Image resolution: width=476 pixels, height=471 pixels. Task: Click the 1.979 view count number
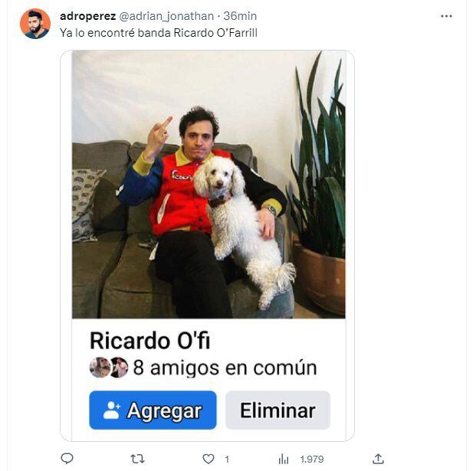(312, 460)
